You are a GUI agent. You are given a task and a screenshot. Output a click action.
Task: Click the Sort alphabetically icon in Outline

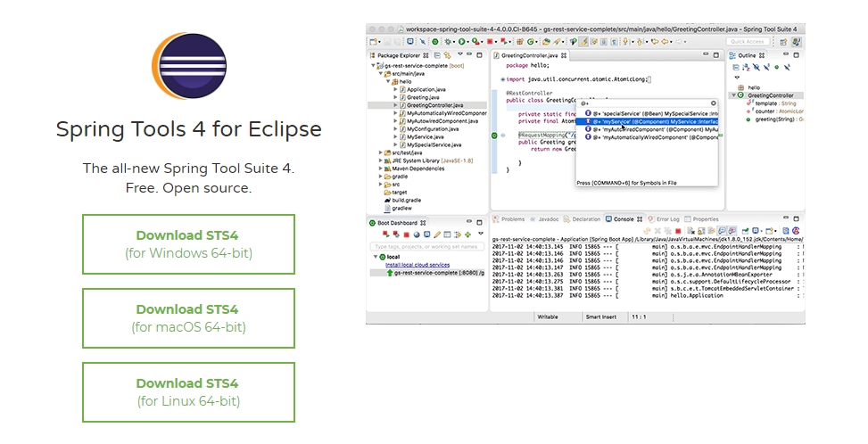(746, 67)
